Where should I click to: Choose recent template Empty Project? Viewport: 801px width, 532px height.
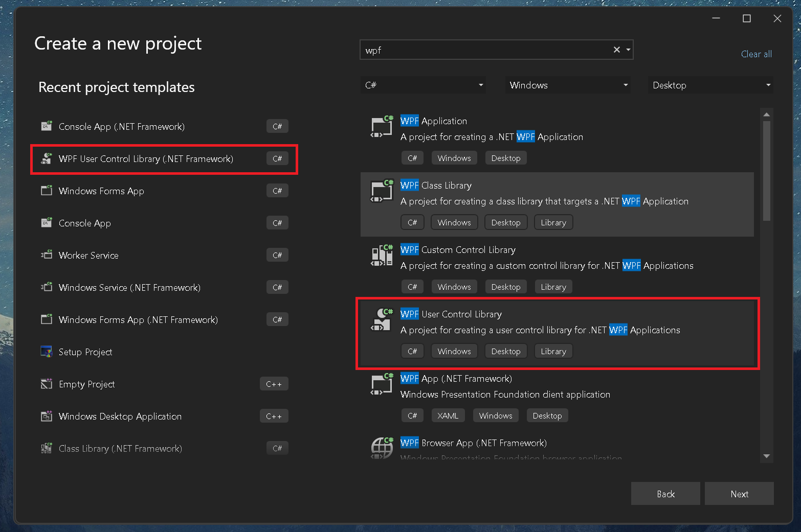coord(164,384)
